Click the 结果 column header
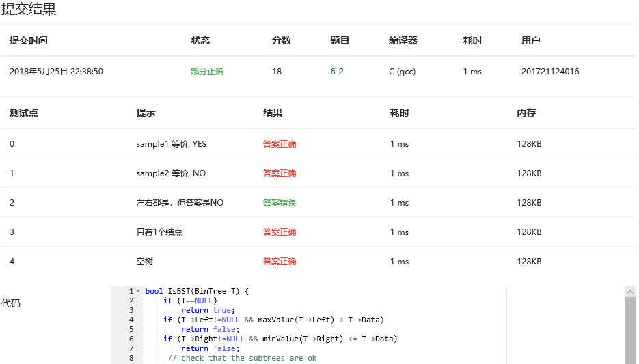This screenshot has height=364, width=639. coord(273,113)
